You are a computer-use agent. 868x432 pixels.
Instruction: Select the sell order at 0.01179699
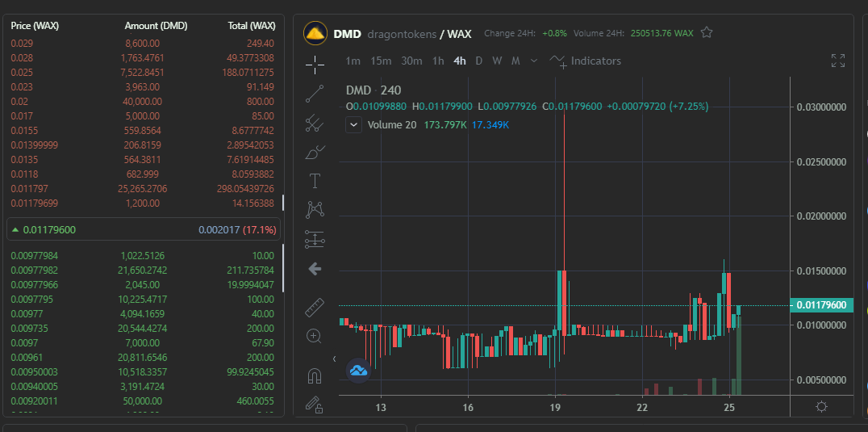click(x=144, y=203)
